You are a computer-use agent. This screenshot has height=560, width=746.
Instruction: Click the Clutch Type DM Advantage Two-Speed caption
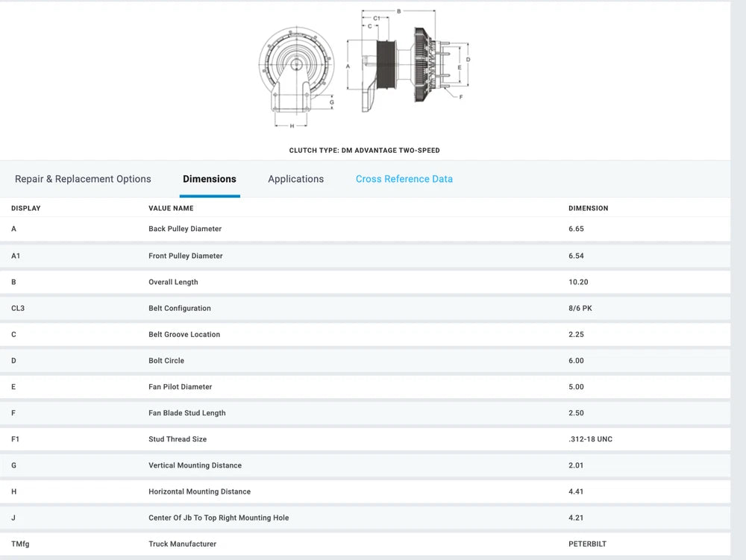[x=365, y=151]
